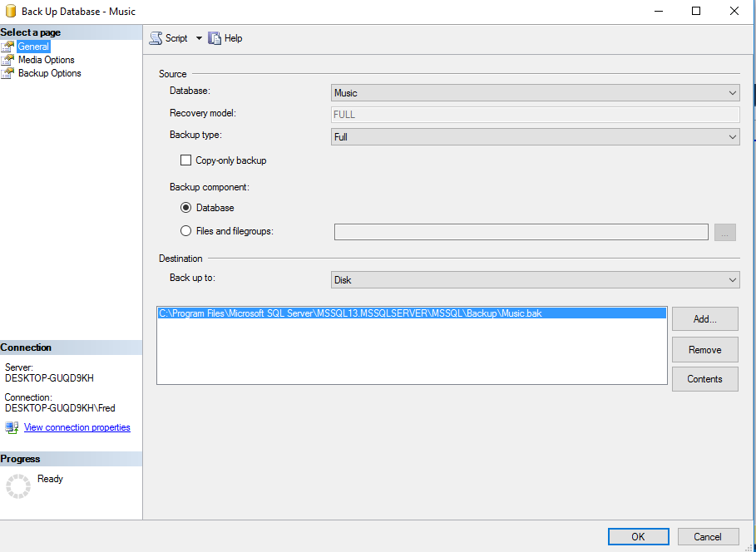The height and width of the screenshot is (552, 756).
Task: Click the connection properties icon
Action: tap(12, 427)
